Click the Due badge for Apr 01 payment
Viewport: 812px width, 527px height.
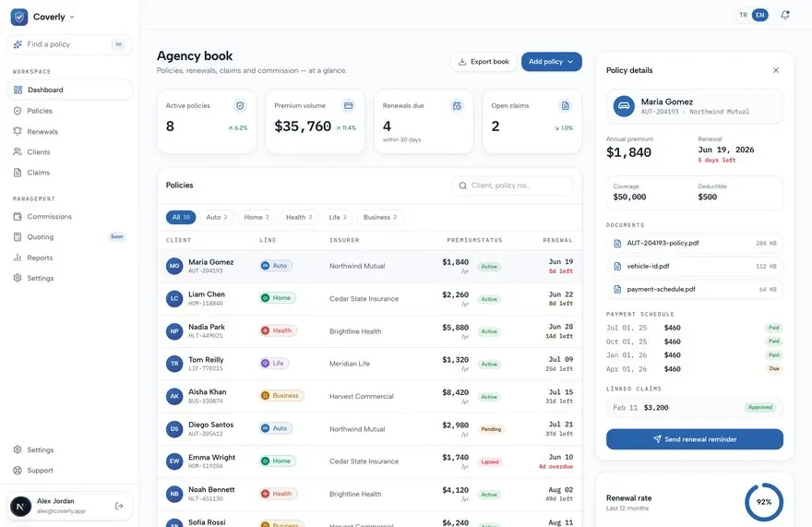[774, 369]
